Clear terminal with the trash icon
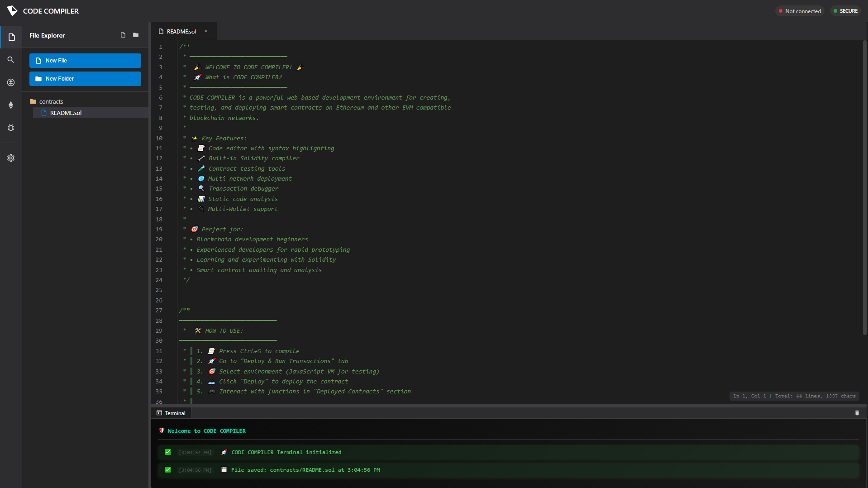868x488 pixels. point(857,413)
